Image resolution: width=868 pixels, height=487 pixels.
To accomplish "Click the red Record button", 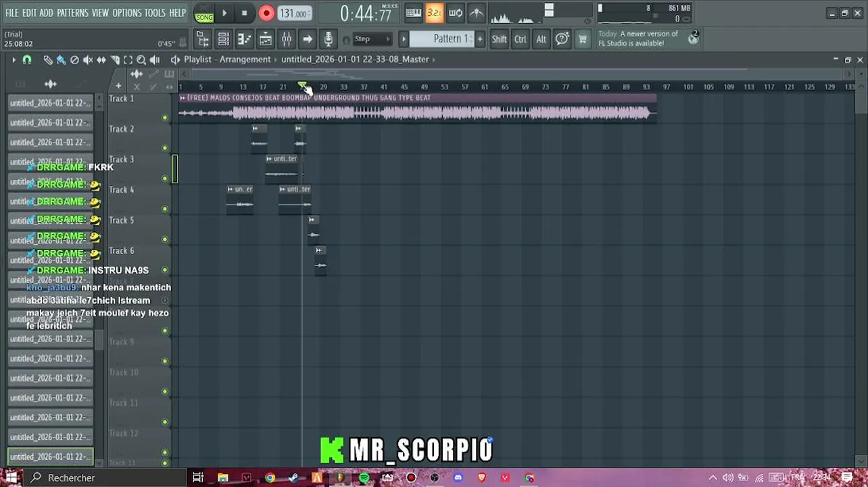I will (x=266, y=14).
